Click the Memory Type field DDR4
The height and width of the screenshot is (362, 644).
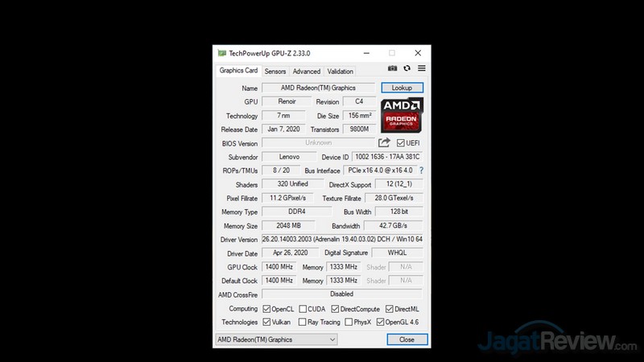[296, 212]
